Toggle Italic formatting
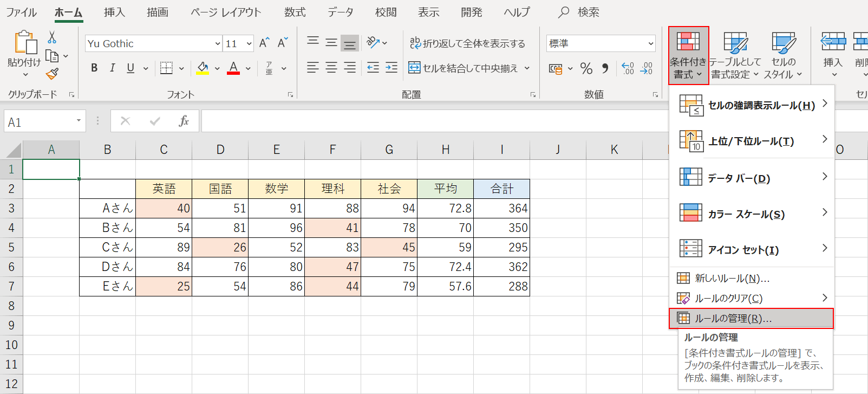This screenshot has height=394, width=868. click(x=112, y=68)
